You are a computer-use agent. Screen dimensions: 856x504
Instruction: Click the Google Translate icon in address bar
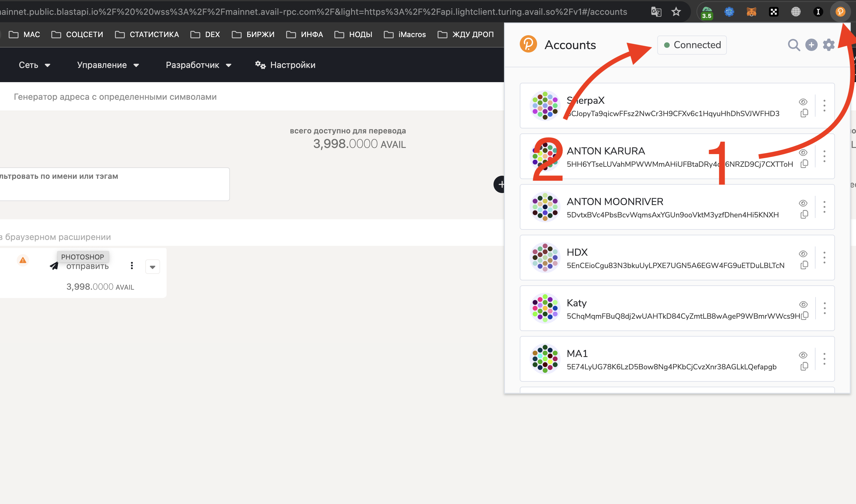[656, 12]
